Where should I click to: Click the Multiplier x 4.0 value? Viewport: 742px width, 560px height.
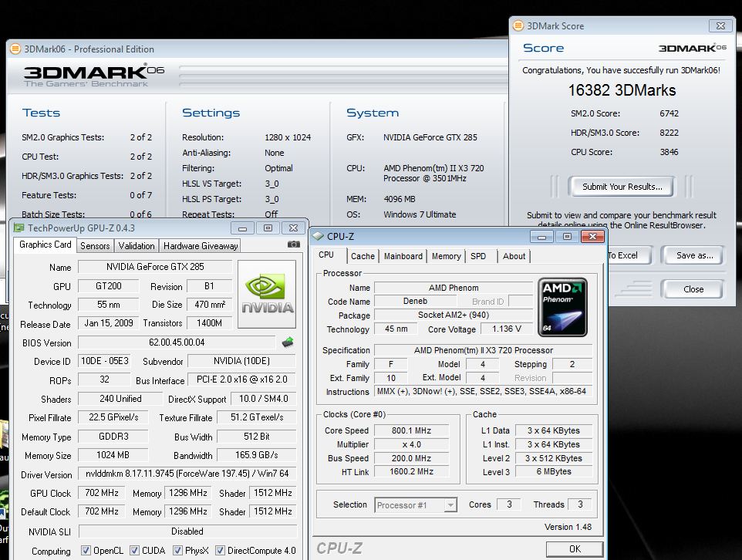(411, 444)
